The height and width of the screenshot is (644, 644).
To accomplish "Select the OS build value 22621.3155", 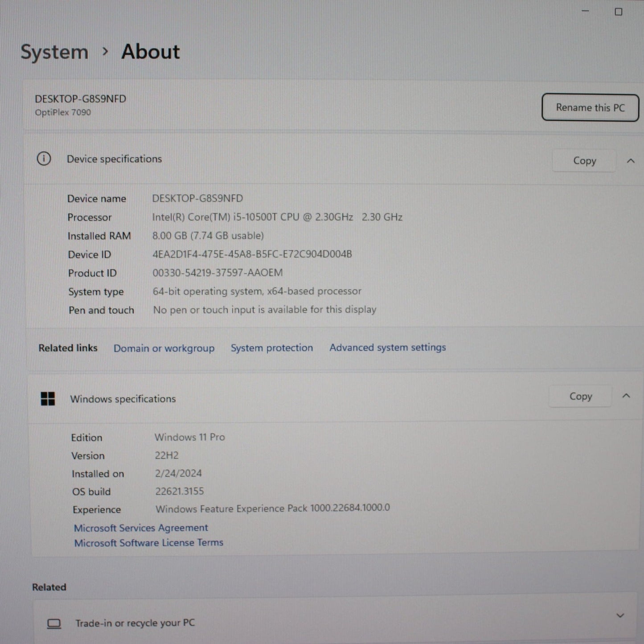I will [180, 491].
